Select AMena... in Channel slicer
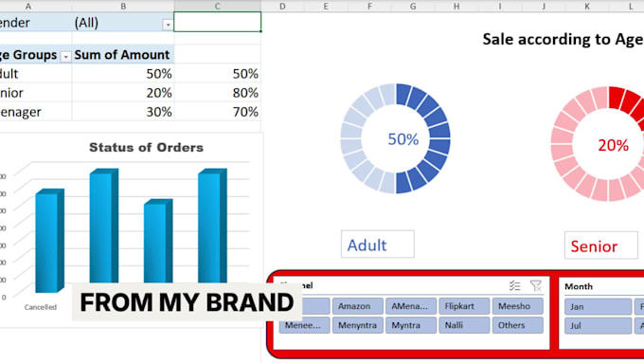The image size is (644, 363). [x=411, y=306]
